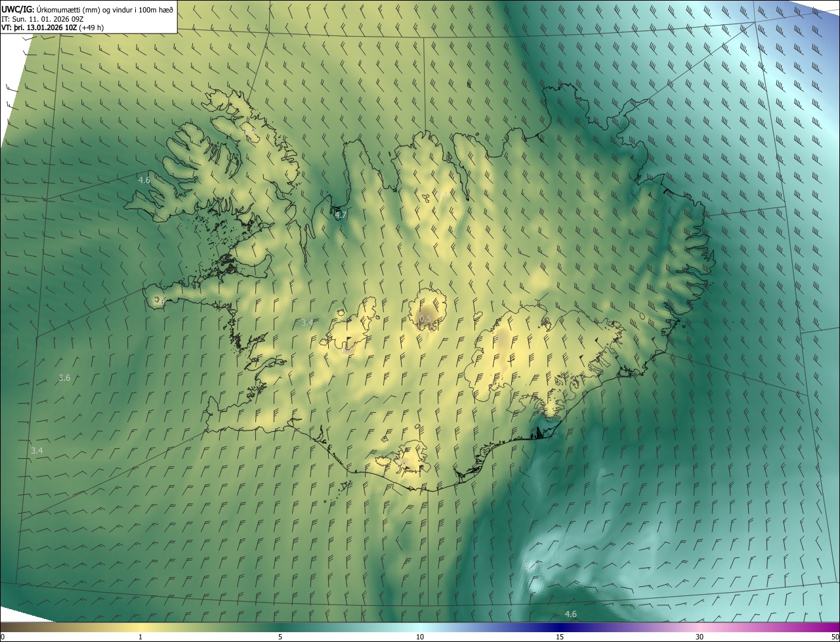Viewport: 840px width, 642px height.
Task: Click the color bar tick labeled 5
Action: [280, 637]
